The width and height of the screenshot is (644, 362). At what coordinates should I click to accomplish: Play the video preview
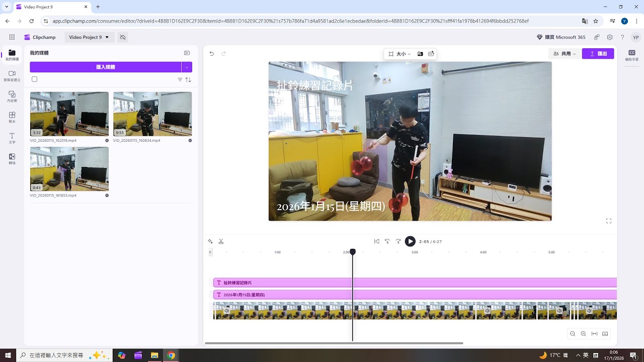[411, 241]
